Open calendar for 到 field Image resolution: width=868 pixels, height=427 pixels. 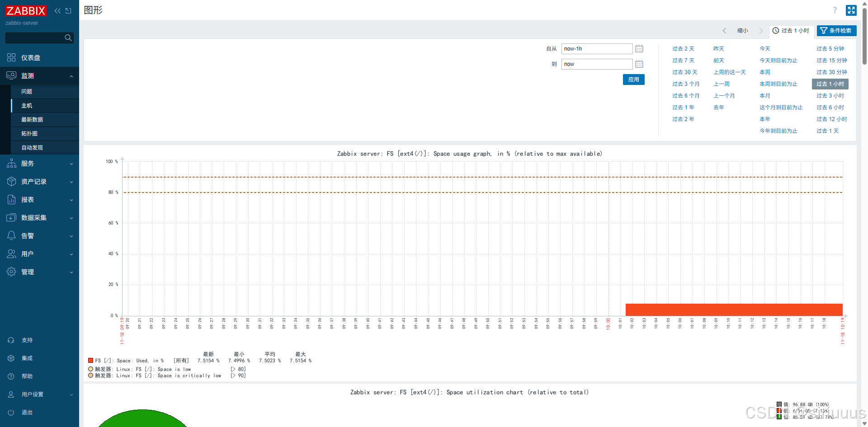pos(639,64)
